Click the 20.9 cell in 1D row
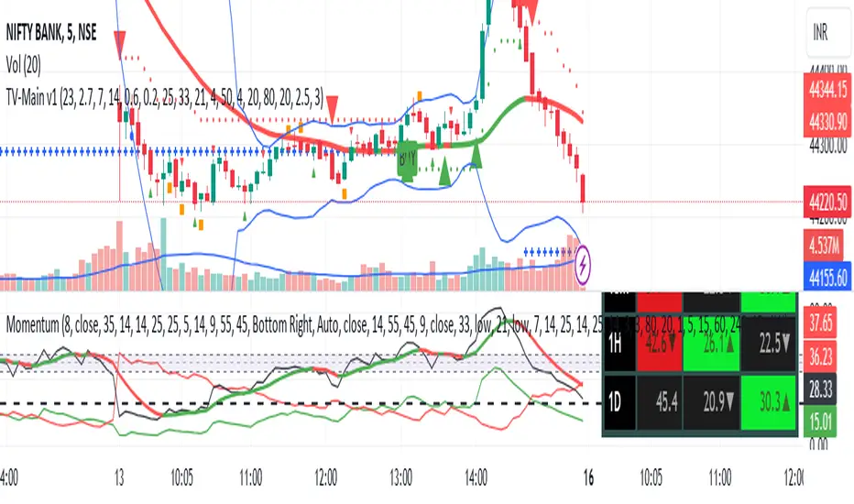The width and height of the screenshot is (854, 504). coord(711,402)
